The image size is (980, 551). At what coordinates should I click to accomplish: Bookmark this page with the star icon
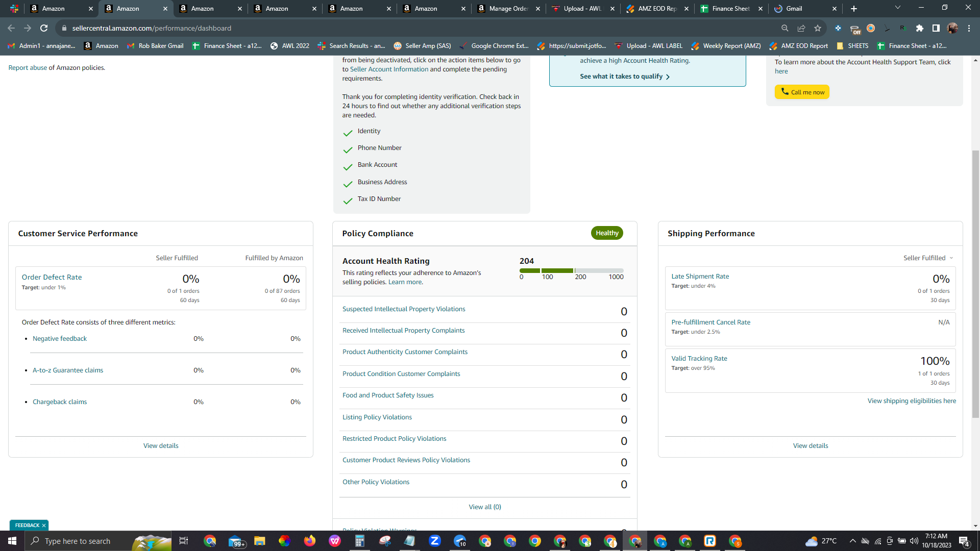point(818,28)
